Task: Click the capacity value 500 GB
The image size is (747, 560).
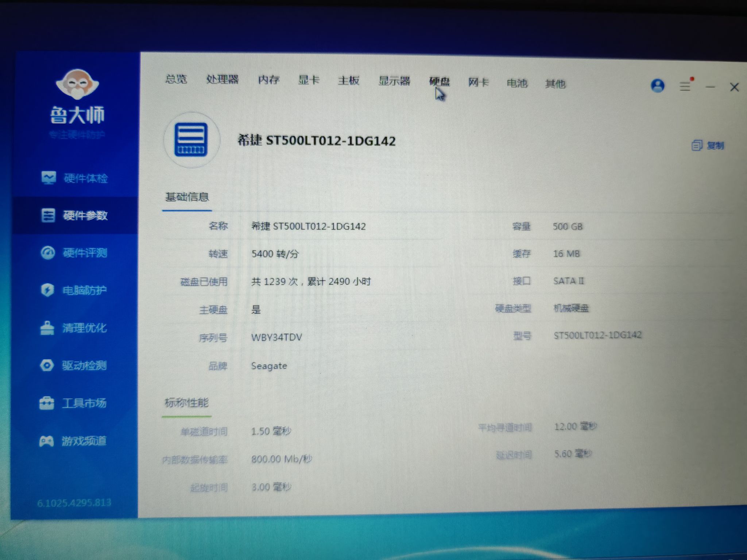Action: [568, 226]
